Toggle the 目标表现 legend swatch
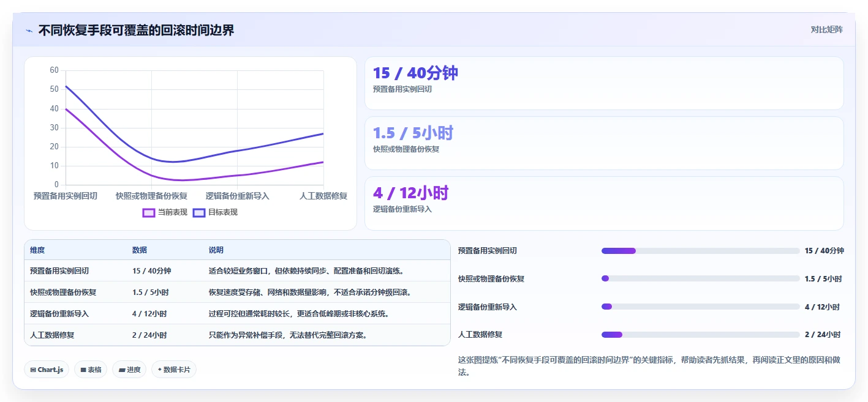 click(199, 212)
